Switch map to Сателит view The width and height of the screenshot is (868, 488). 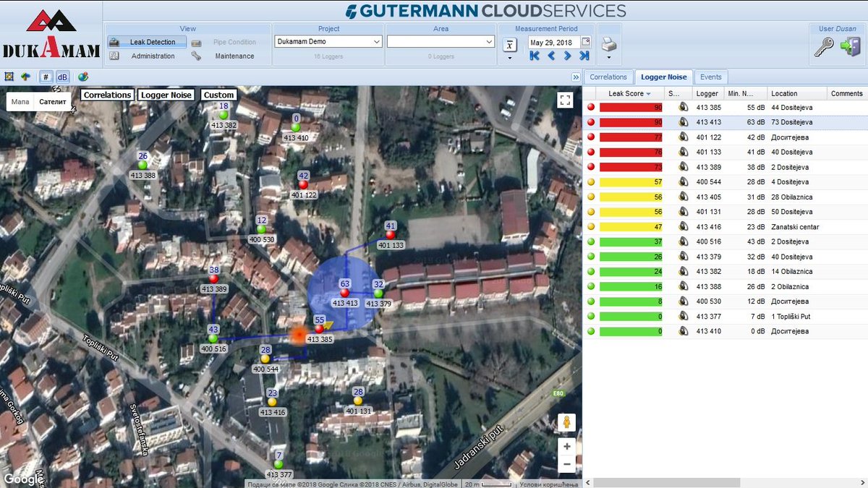click(53, 102)
